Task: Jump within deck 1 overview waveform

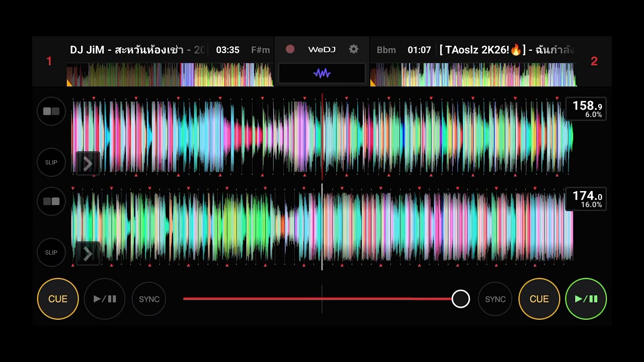Action: pyautogui.click(x=170, y=74)
